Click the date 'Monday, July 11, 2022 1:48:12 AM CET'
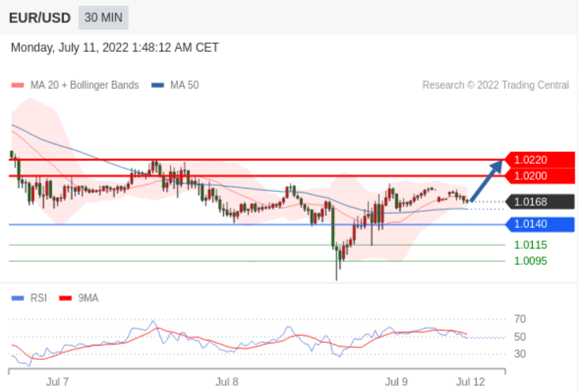 coord(115,47)
